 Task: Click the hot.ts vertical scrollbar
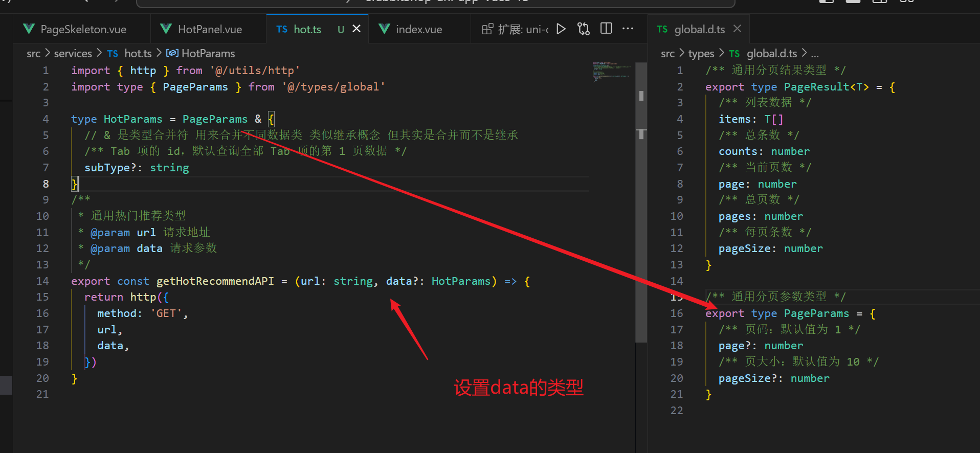tap(641, 202)
